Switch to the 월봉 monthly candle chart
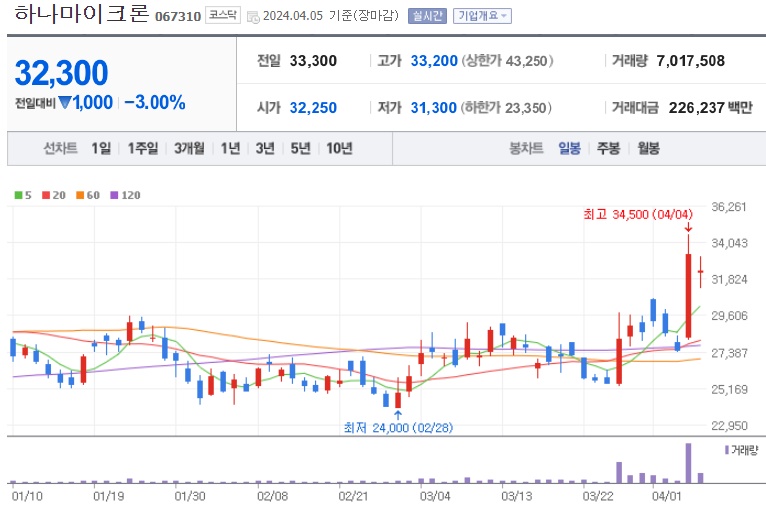The width and height of the screenshot is (766, 509). (x=648, y=148)
